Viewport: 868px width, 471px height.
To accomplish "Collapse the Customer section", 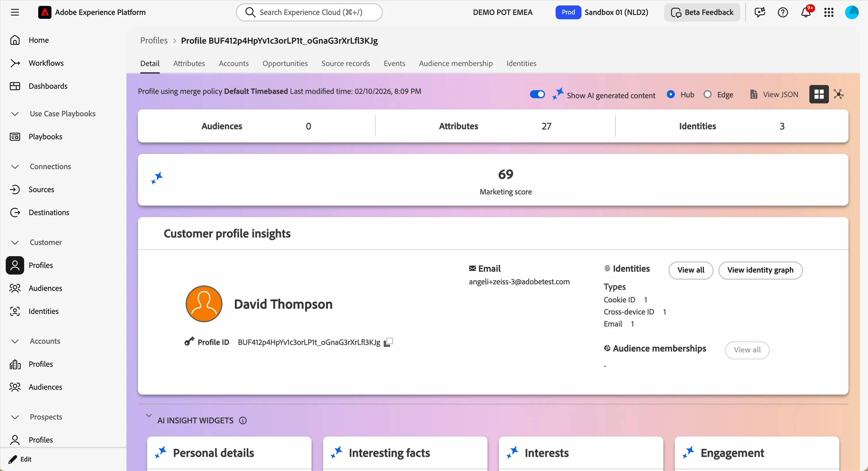I will 15,242.
